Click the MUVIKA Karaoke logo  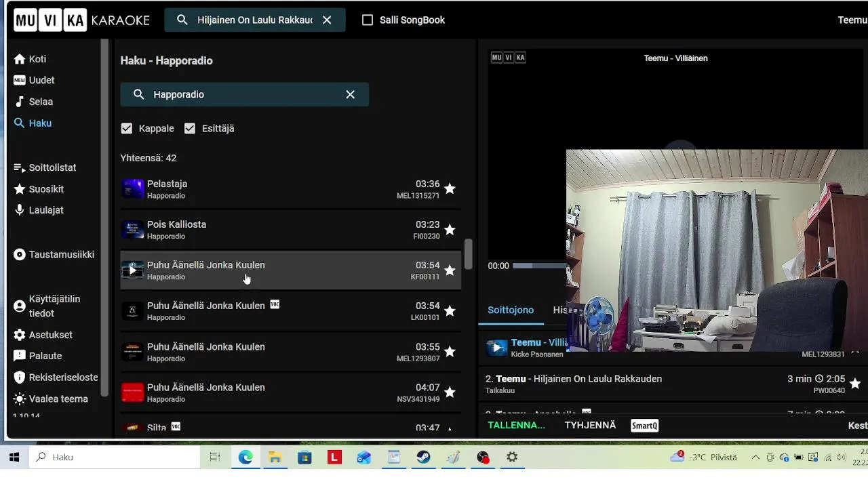pos(82,20)
